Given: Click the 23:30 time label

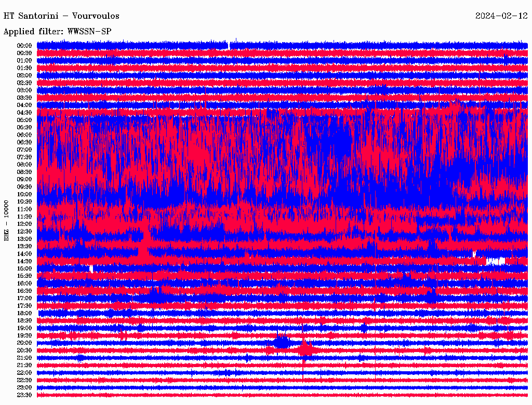Looking at the screenshot, I should pyautogui.click(x=24, y=395).
